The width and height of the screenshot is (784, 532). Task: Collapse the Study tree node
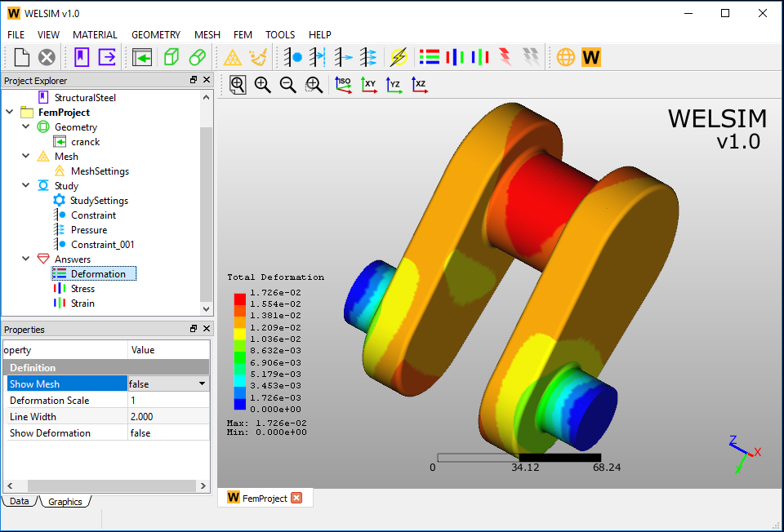point(26,186)
